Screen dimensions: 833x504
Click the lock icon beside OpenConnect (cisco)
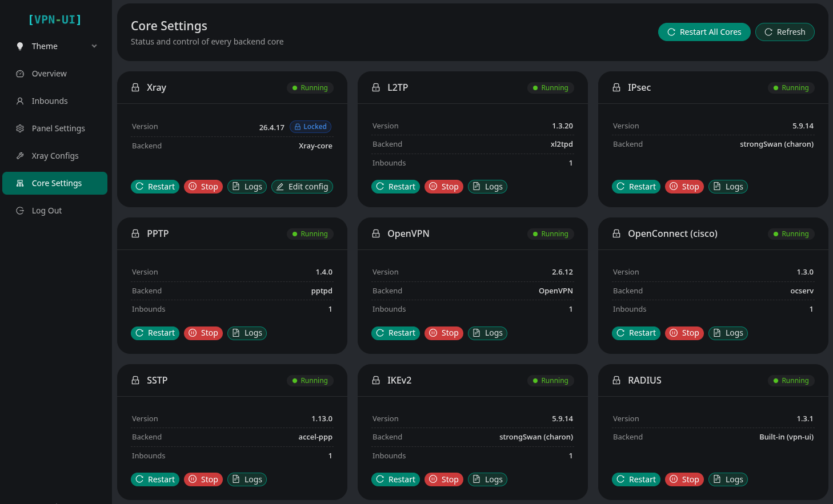coord(616,233)
